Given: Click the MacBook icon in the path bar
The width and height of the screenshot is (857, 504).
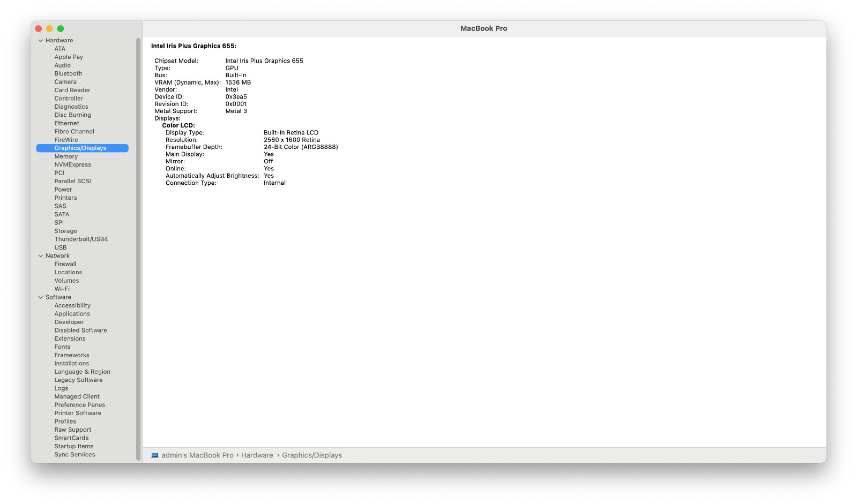Looking at the screenshot, I should [x=155, y=455].
